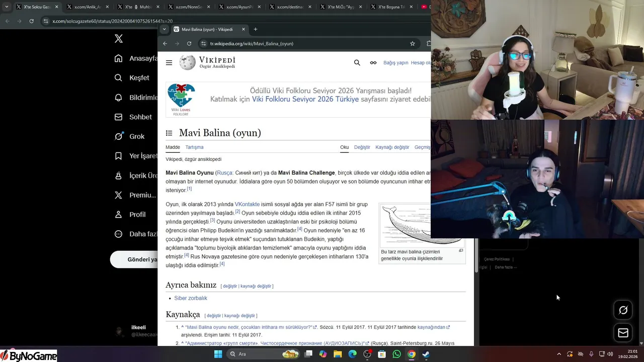Open Daha fazla more menu in X
This screenshot has height=362, width=644.
pyautogui.click(x=136, y=234)
